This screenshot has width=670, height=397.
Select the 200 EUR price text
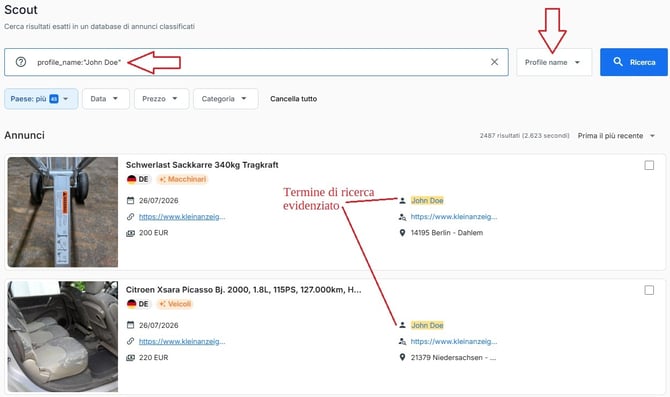click(x=154, y=233)
